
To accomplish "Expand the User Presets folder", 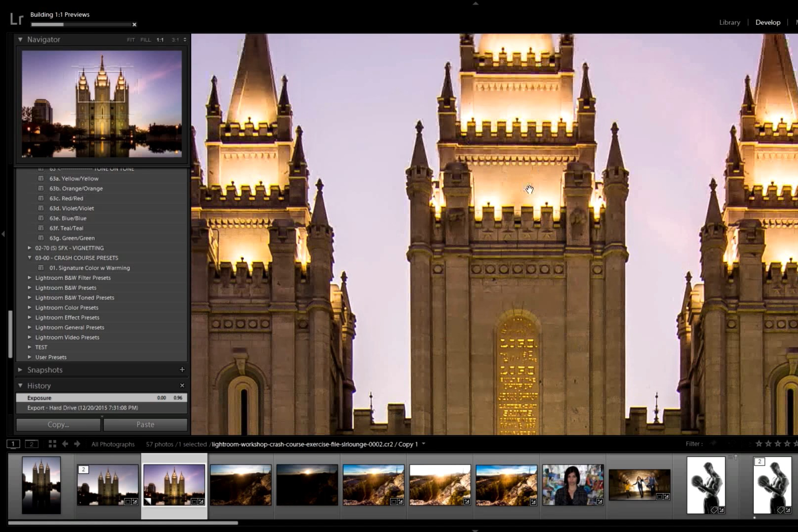I will tap(30, 357).
